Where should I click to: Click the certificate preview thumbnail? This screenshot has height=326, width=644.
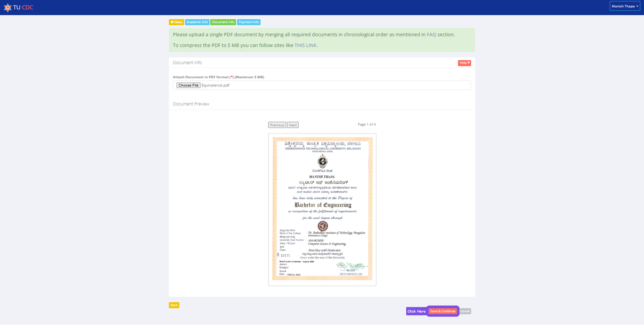[x=322, y=210]
